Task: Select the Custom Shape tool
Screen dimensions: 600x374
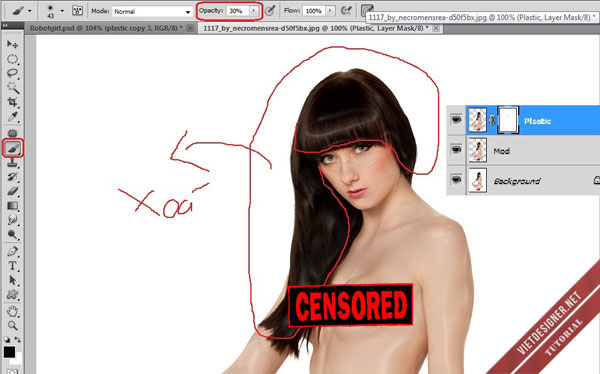Action: point(12,295)
